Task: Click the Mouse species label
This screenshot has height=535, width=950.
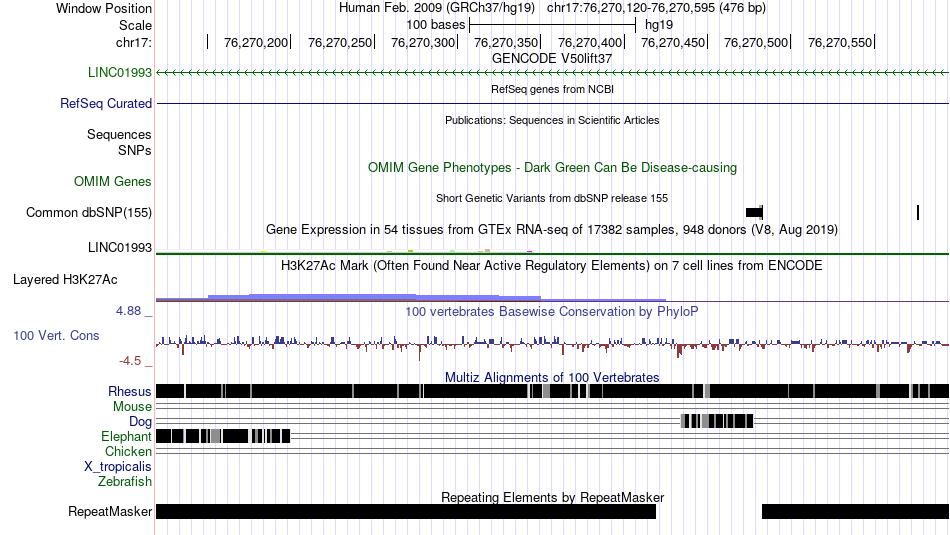Action: click(132, 407)
